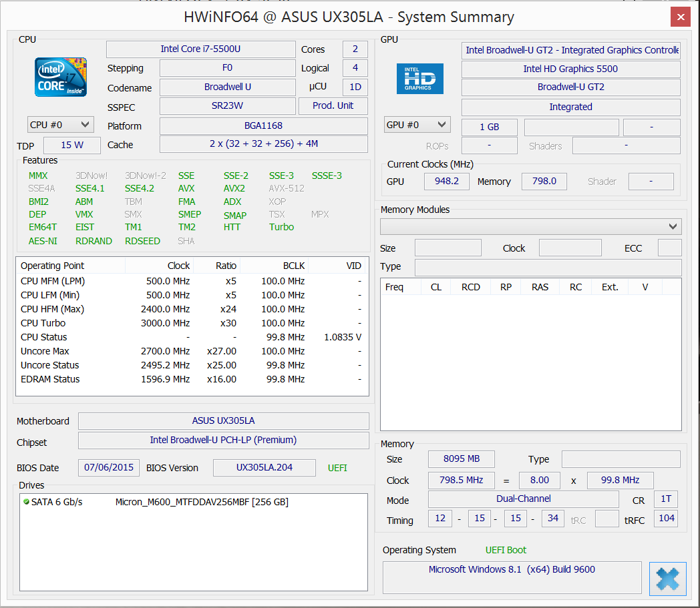Select the CPU Turbo row

(x=191, y=323)
